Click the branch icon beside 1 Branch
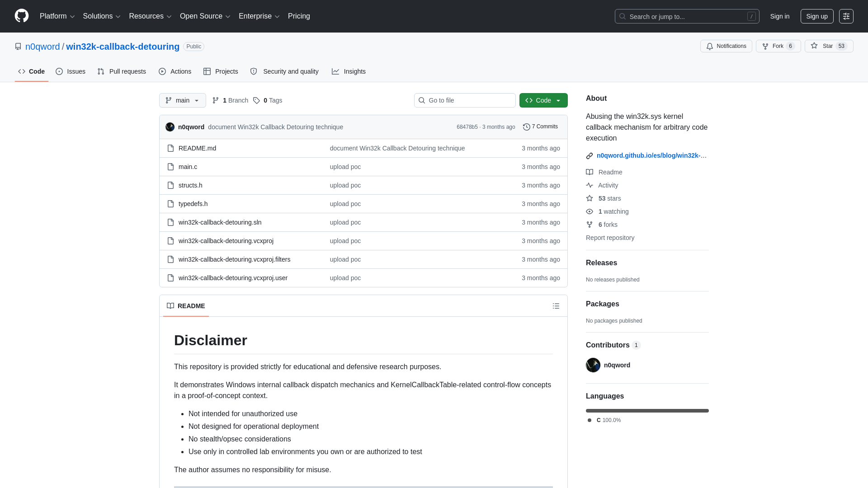868x488 pixels. click(216, 100)
